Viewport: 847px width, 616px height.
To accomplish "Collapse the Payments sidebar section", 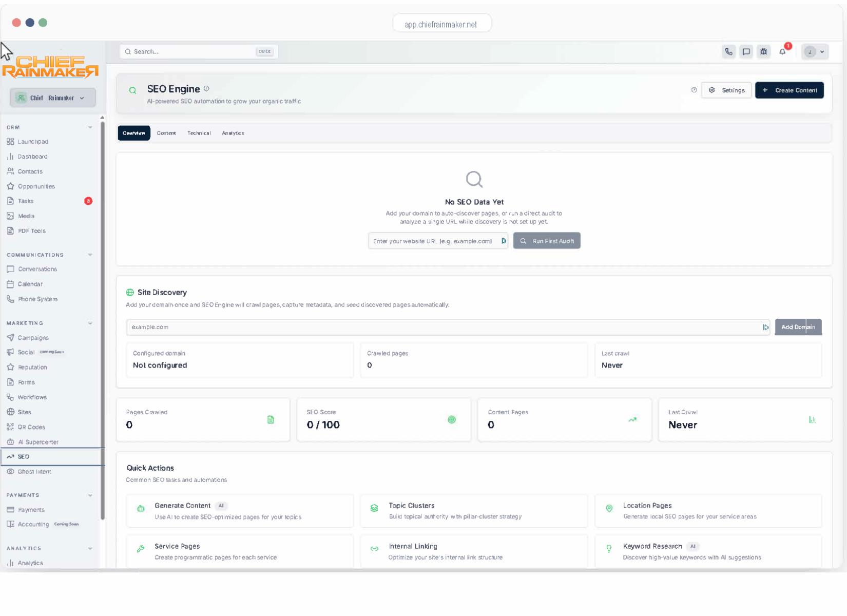I will click(90, 495).
